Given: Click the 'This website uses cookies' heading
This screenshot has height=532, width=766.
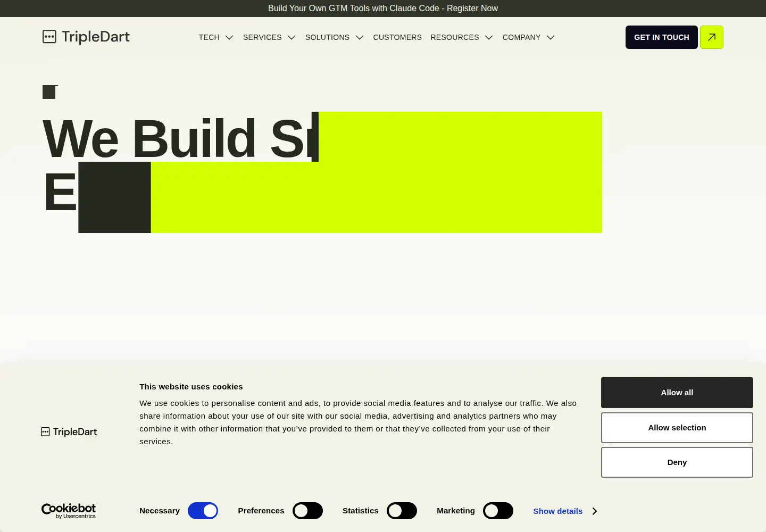Looking at the screenshot, I should point(191,387).
